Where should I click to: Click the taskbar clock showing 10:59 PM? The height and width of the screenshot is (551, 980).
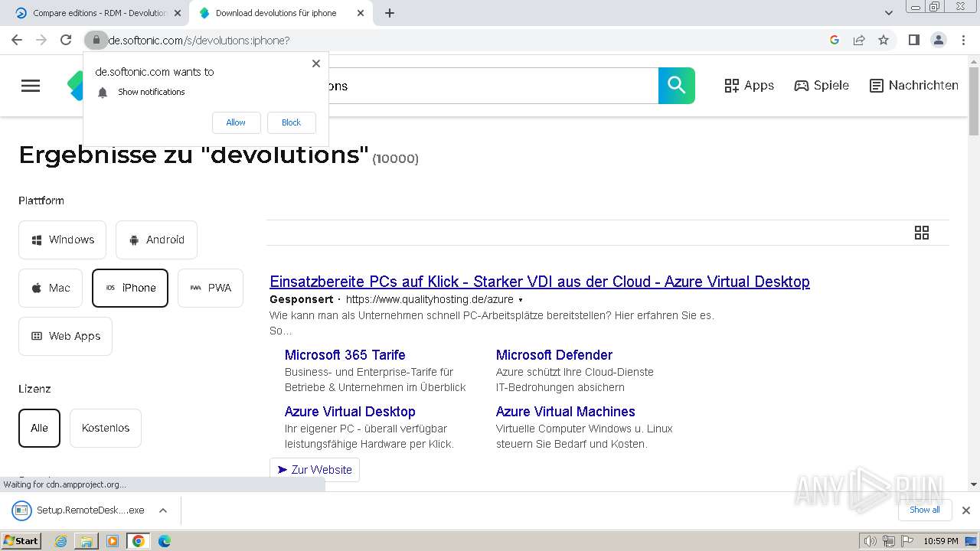pos(941,541)
